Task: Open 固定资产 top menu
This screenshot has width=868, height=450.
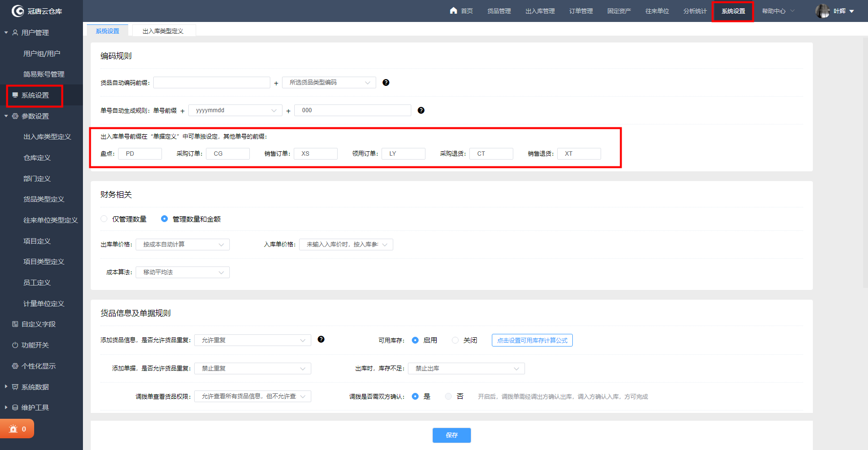Action: click(x=619, y=11)
